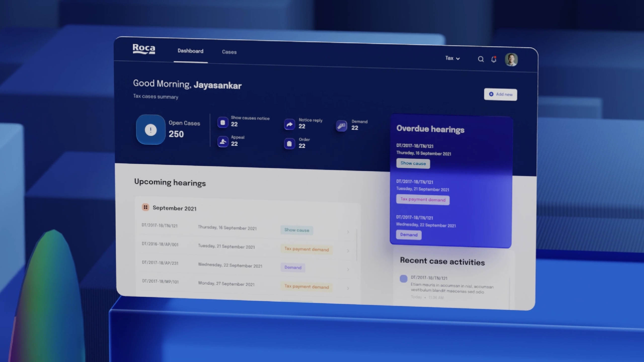
Task: Expand the DT/2017-18/TN/121 upcoming hearing chevron
Action: pos(348,232)
